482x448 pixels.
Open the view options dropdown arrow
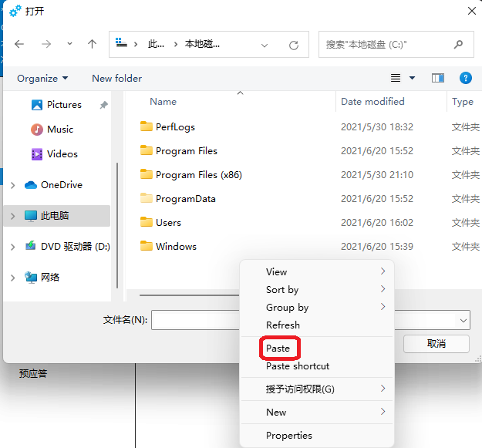[412, 78]
